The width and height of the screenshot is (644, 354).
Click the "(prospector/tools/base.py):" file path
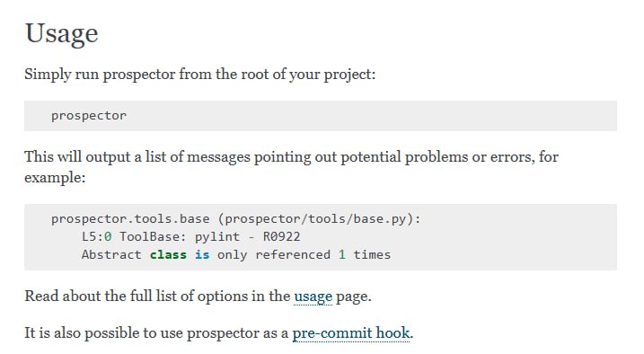pyautogui.click(x=319, y=219)
